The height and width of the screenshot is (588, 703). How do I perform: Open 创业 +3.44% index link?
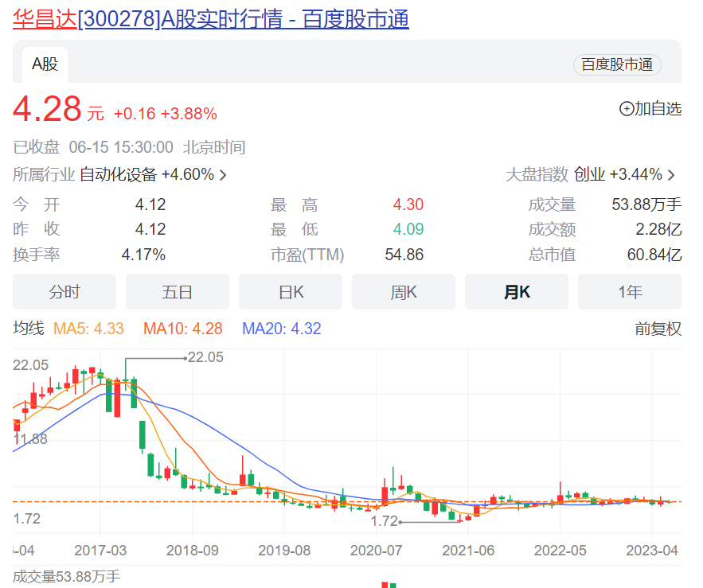coord(618,174)
